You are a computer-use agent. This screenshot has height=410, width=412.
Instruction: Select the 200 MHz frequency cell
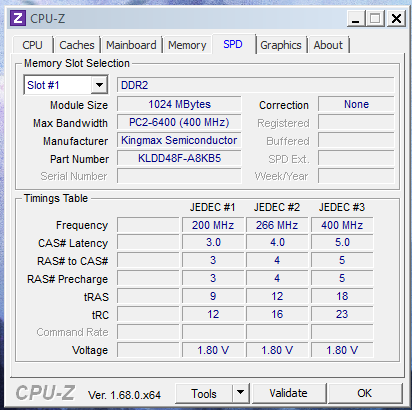(213, 225)
